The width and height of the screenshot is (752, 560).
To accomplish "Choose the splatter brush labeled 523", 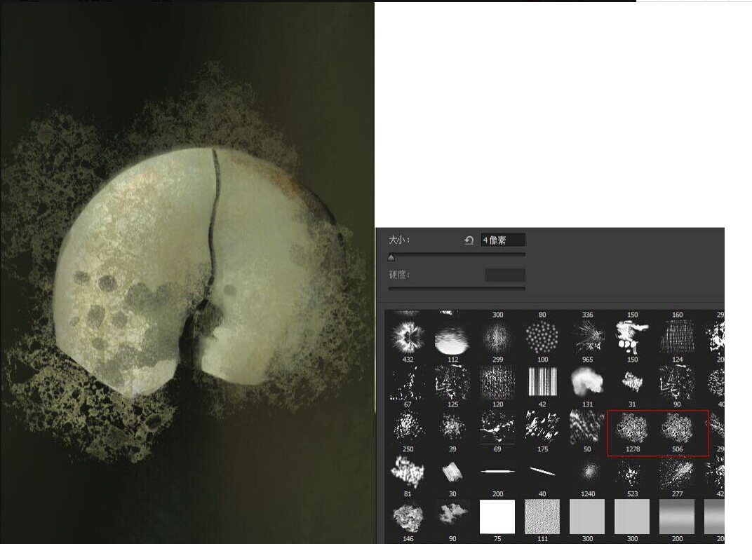I will [x=633, y=472].
